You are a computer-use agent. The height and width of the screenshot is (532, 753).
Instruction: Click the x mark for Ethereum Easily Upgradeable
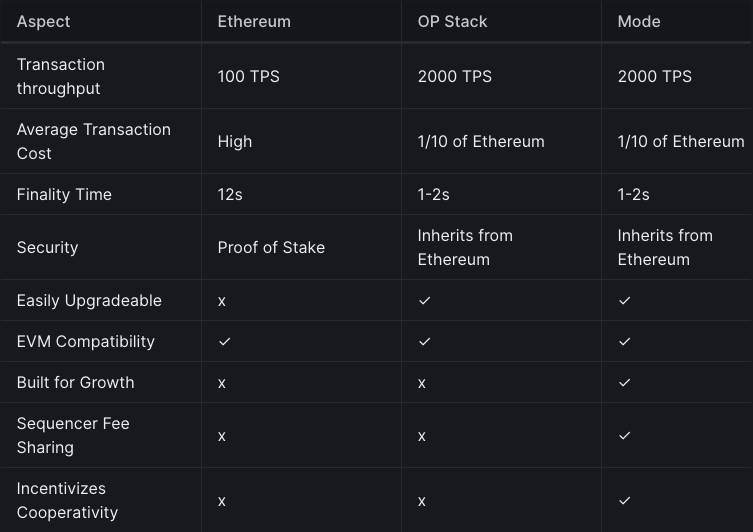221,302
